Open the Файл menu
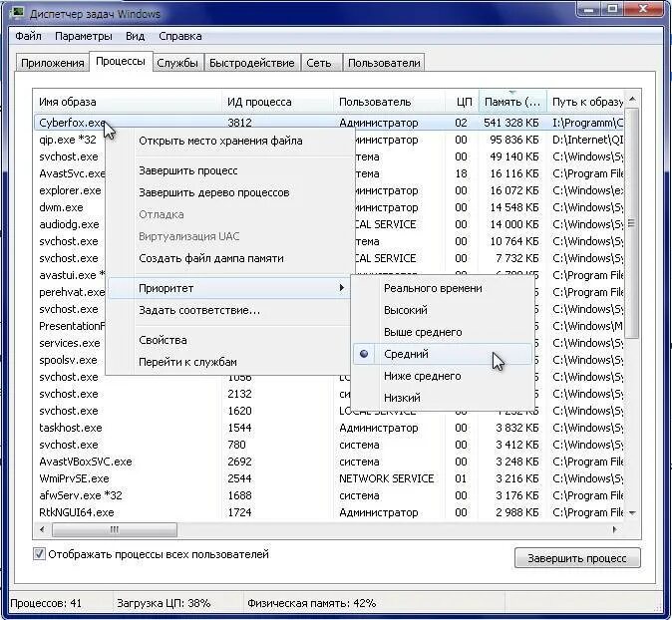Screen dimensions: 672x620 click(28, 36)
